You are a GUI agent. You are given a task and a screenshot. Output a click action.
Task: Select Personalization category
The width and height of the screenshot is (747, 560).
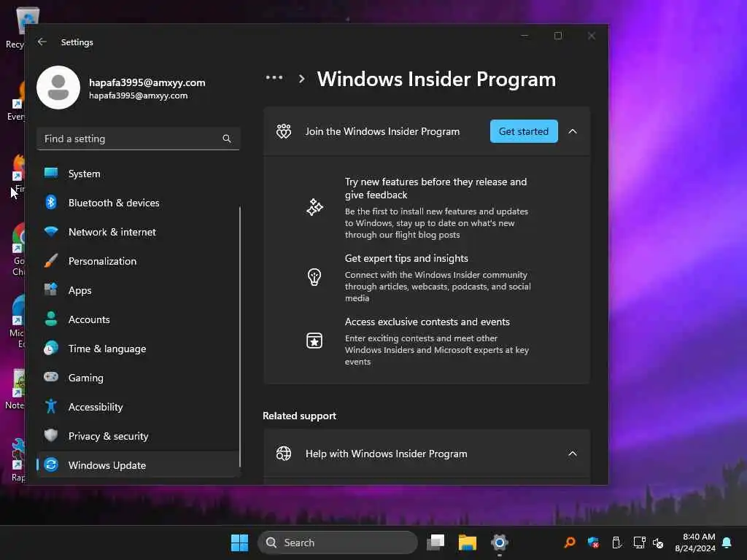click(138, 261)
